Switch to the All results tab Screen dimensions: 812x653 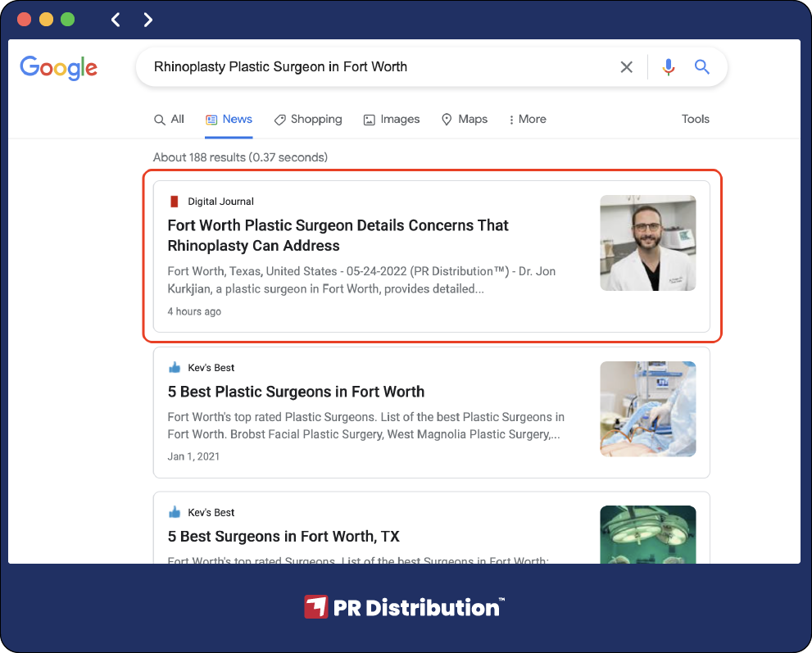[x=170, y=120]
